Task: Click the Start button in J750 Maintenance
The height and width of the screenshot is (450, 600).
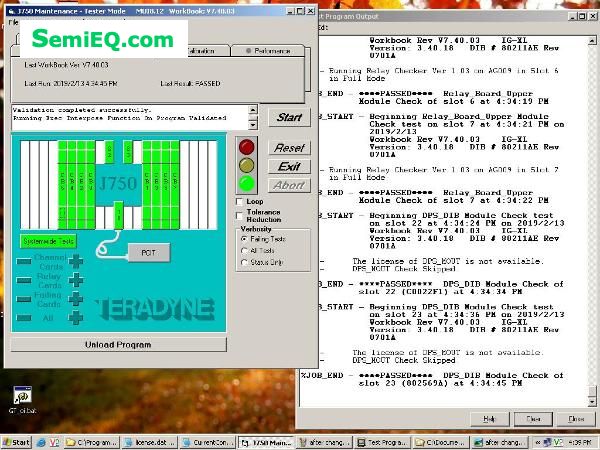Action: pos(289,117)
